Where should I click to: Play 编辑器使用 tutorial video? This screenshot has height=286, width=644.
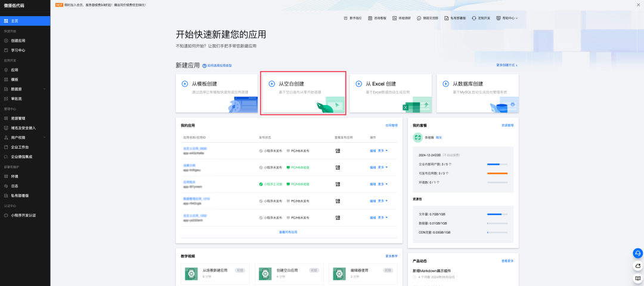click(x=339, y=273)
